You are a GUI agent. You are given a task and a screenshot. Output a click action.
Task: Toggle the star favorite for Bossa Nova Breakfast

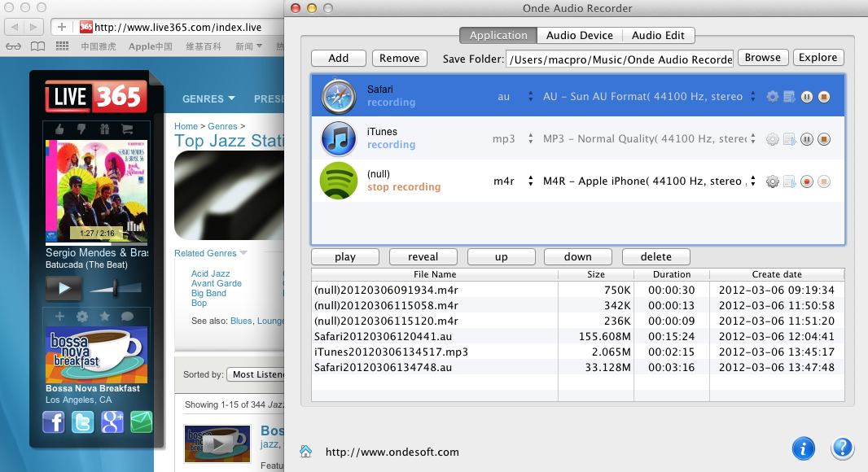(x=104, y=317)
